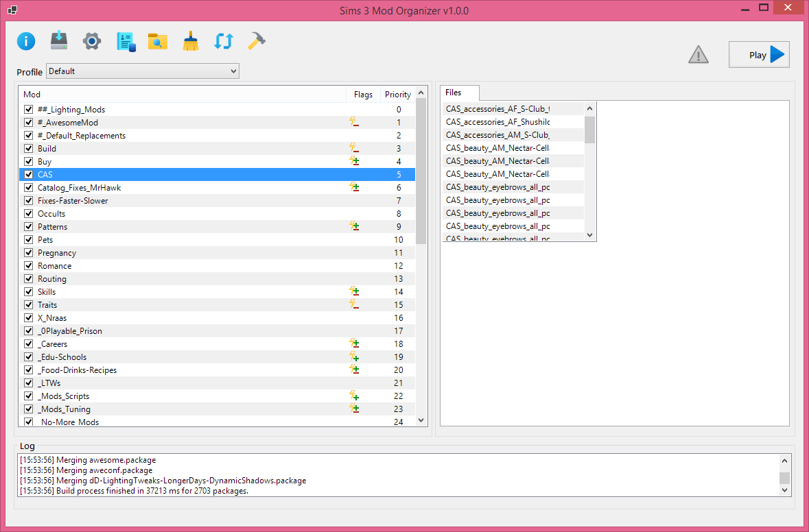Click the Files list scrollbar
The image size is (809, 532).
click(589, 171)
